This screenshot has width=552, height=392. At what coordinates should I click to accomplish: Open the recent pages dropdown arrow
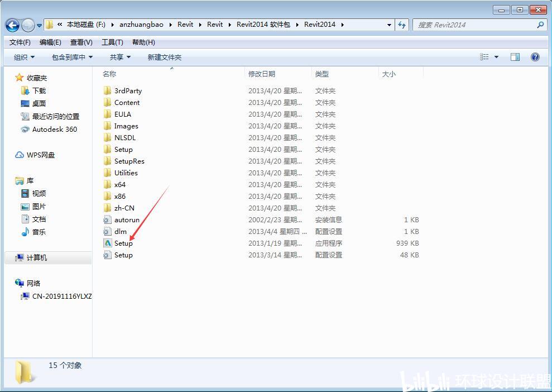click(x=39, y=25)
